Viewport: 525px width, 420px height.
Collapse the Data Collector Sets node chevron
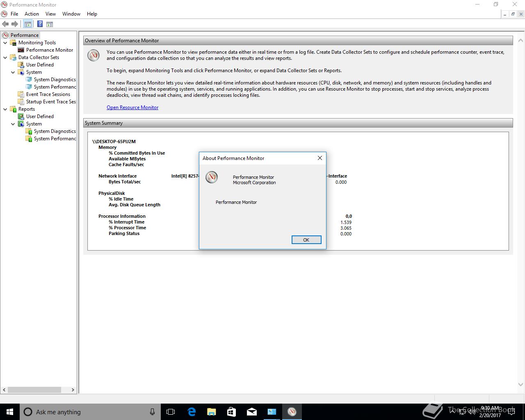point(5,57)
